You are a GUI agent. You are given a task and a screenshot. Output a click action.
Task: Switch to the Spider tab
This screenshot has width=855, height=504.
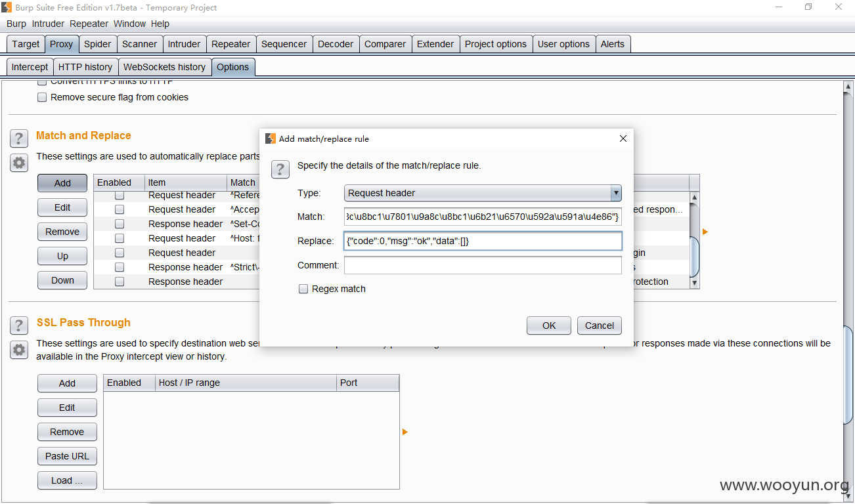[x=97, y=44]
